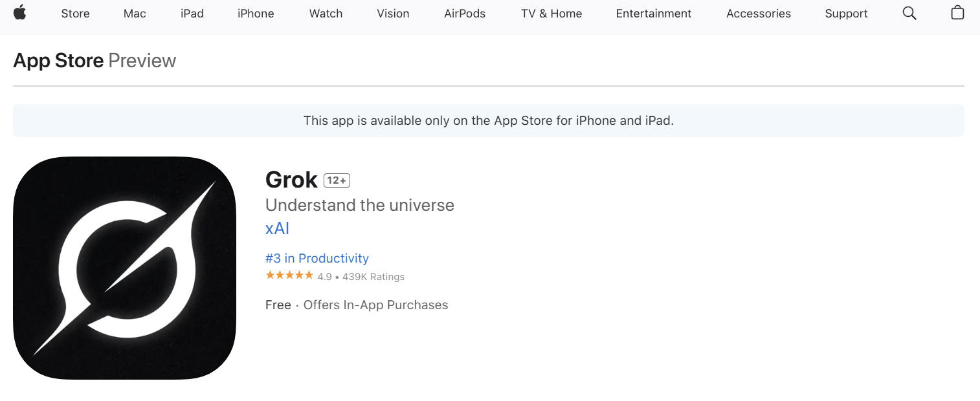Click the iPhone and iPad availability banner

pos(489,120)
